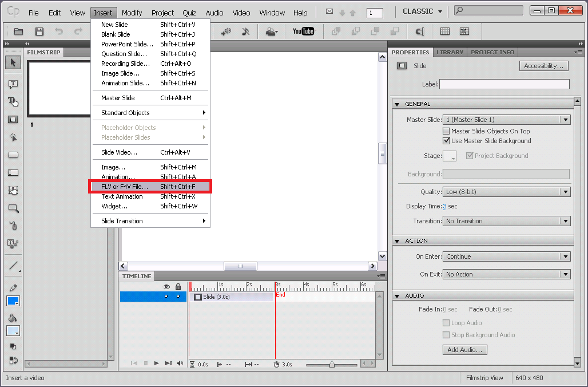Open the Slide Transition submenu
Viewport: 588px width, 387px height.
point(150,221)
